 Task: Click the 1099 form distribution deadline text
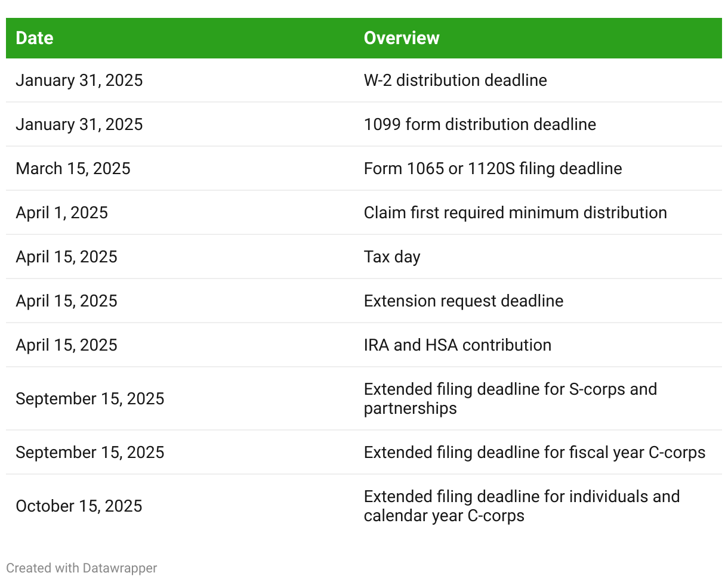click(479, 125)
